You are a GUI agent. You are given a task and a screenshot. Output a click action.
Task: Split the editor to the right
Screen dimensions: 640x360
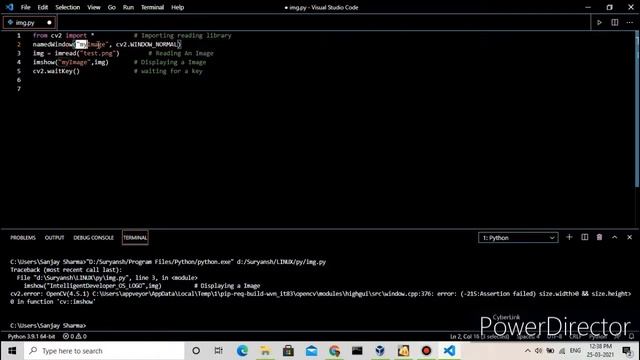coord(614,22)
